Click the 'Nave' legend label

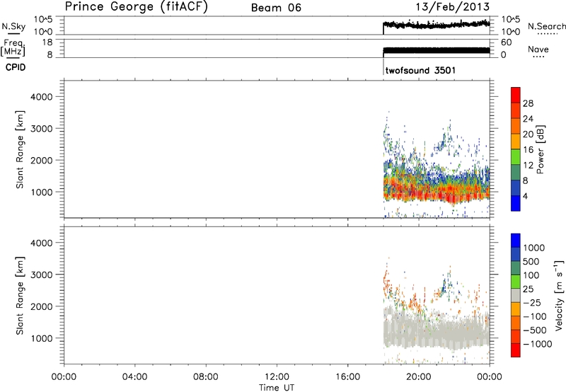coord(538,49)
